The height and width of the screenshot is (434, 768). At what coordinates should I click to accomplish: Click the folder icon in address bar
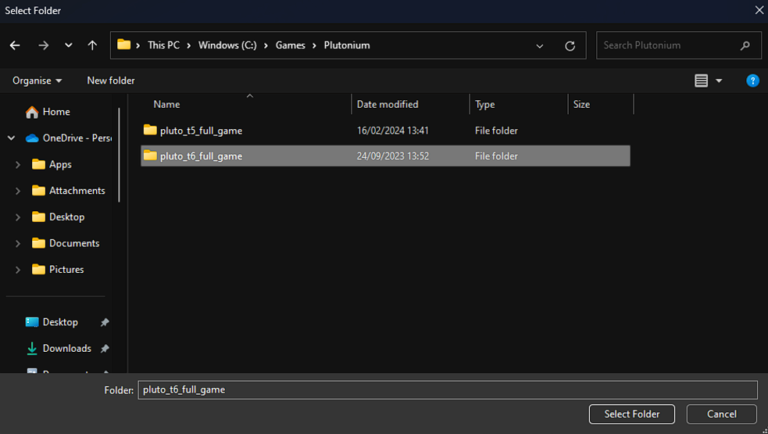pyautogui.click(x=124, y=45)
